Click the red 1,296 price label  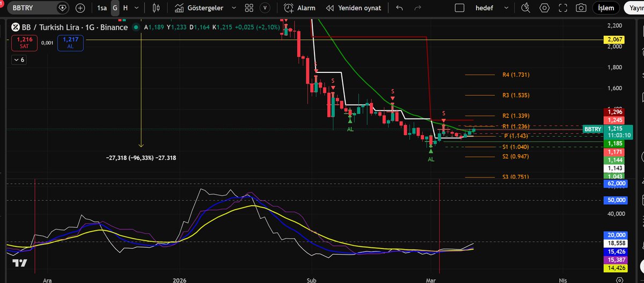click(x=614, y=112)
